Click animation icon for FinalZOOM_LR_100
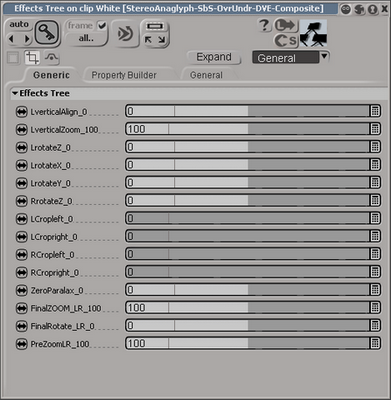The height and width of the screenshot is (400, 391). (x=22, y=308)
